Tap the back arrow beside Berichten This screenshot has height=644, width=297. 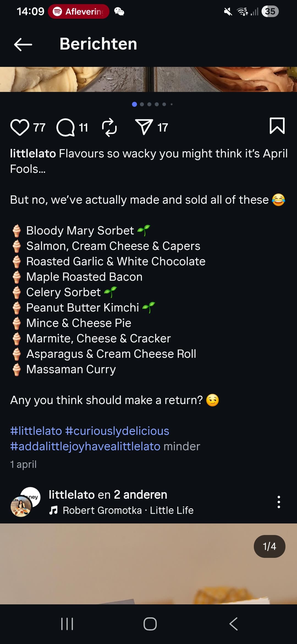[23, 44]
